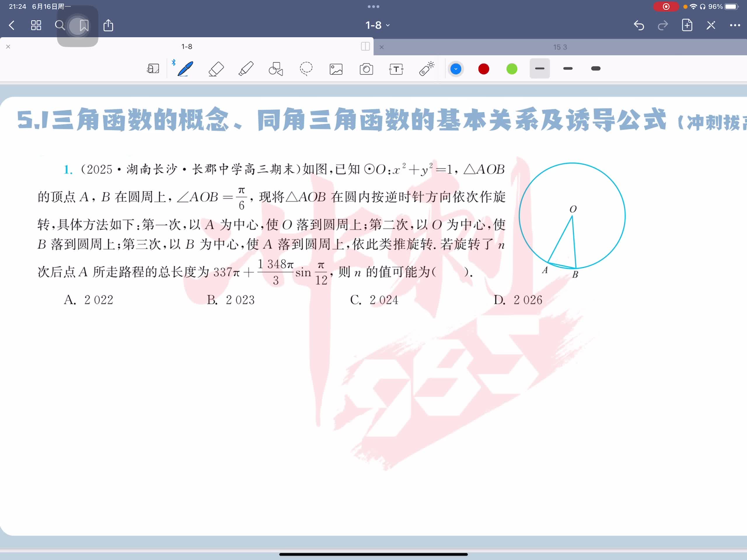Open the more options ellipsis menu
747x560 pixels.
tap(735, 25)
